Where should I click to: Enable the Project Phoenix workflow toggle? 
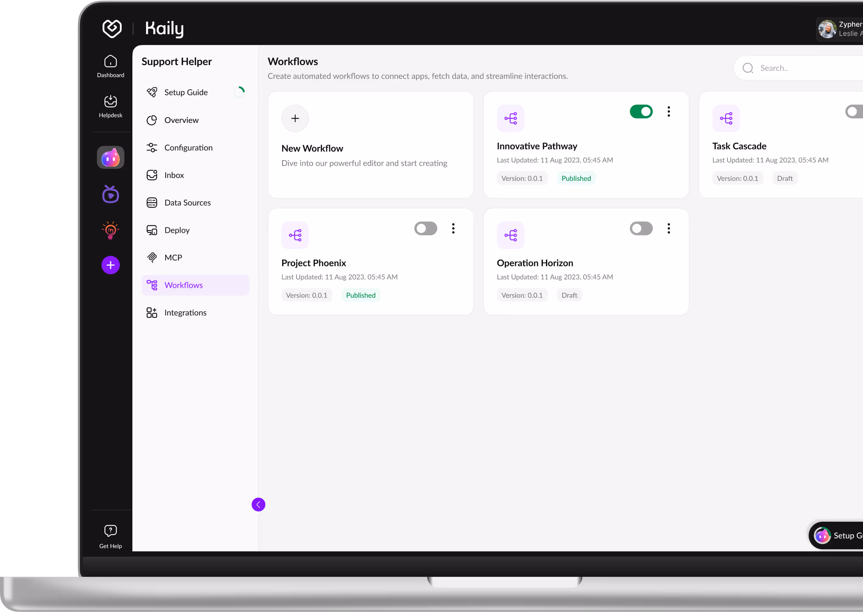(x=425, y=228)
